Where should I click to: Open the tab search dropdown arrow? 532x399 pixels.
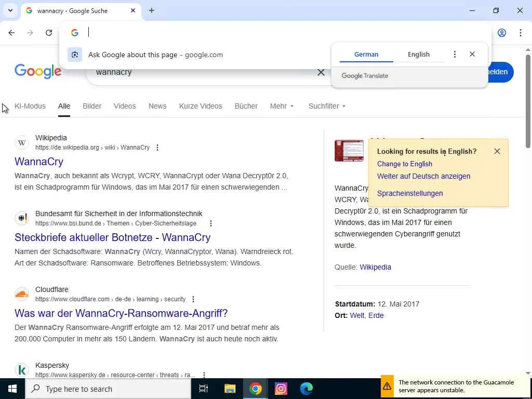tap(10, 10)
